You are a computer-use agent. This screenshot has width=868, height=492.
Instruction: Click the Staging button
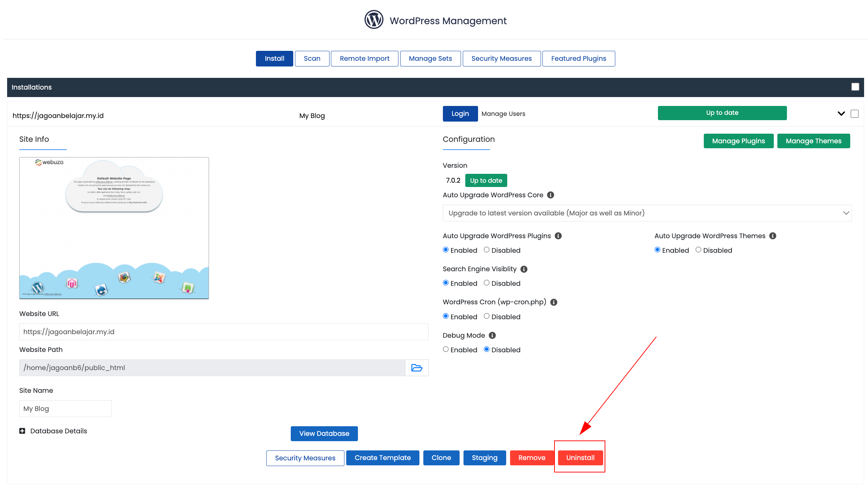coord(485,458)
